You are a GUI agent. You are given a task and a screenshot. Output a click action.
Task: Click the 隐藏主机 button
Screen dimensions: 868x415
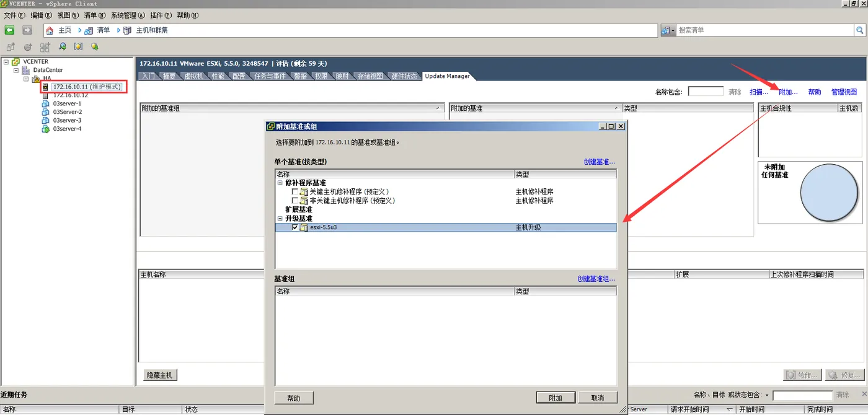160,375
